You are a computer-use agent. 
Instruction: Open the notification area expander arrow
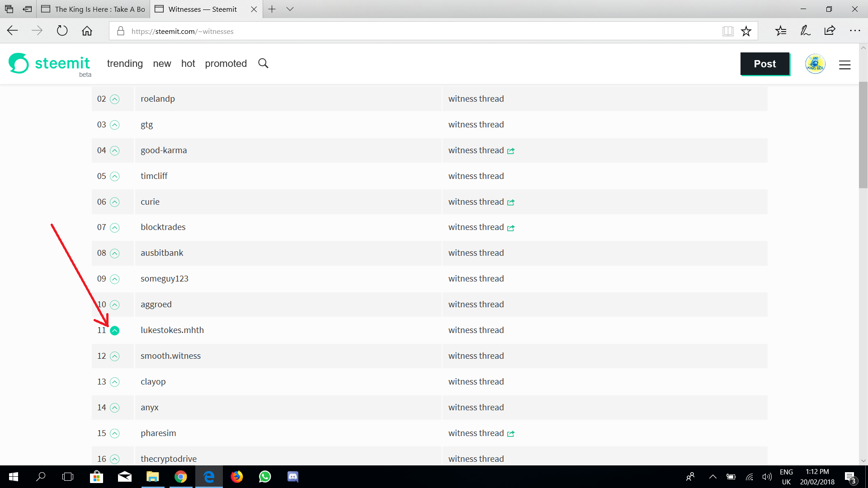coord(712,477)
